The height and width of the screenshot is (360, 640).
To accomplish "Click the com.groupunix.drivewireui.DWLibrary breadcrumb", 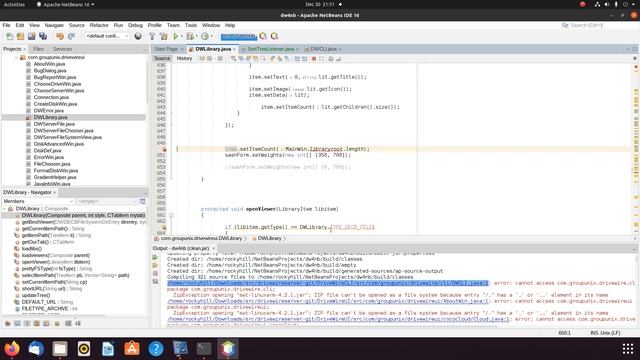I will click(201, 238).
